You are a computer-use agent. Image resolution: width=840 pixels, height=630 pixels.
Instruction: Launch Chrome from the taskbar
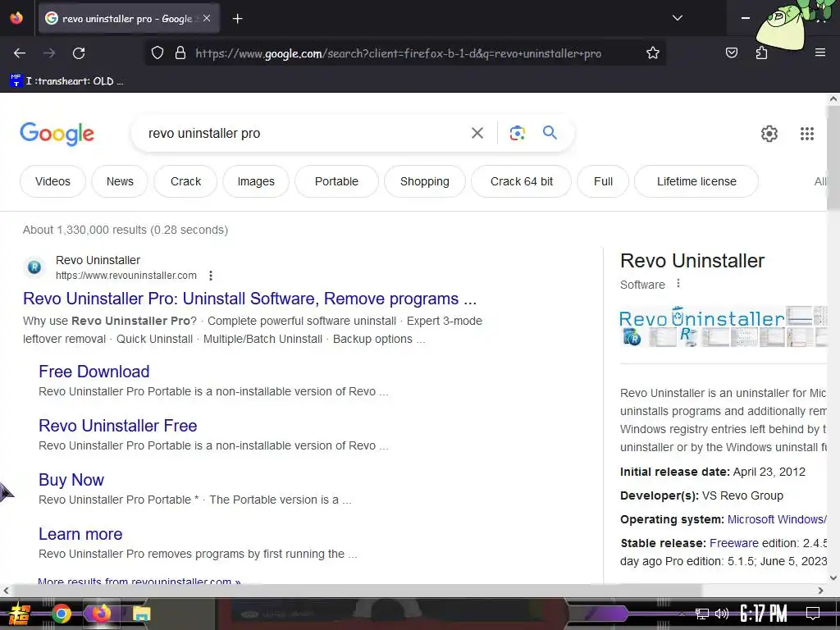click(x=62, y=614)
